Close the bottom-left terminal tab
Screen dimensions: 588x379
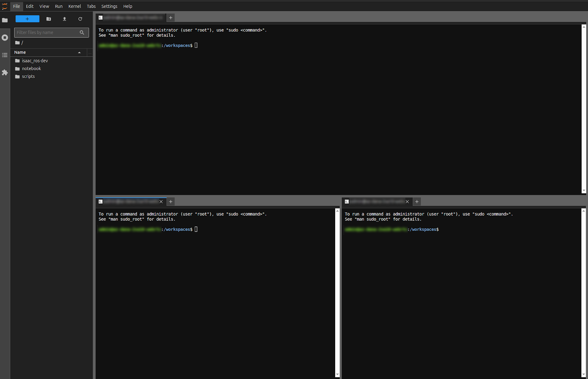click(x=161, y=201)
